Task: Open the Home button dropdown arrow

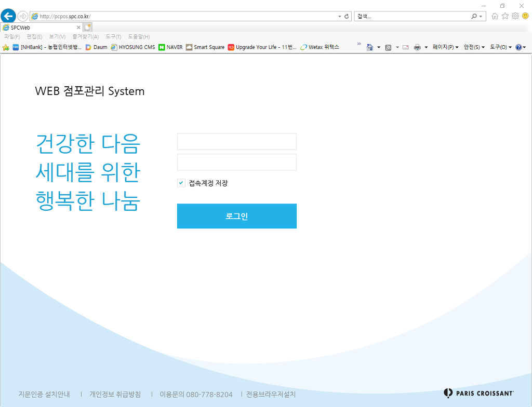Action: coord(379,47)
